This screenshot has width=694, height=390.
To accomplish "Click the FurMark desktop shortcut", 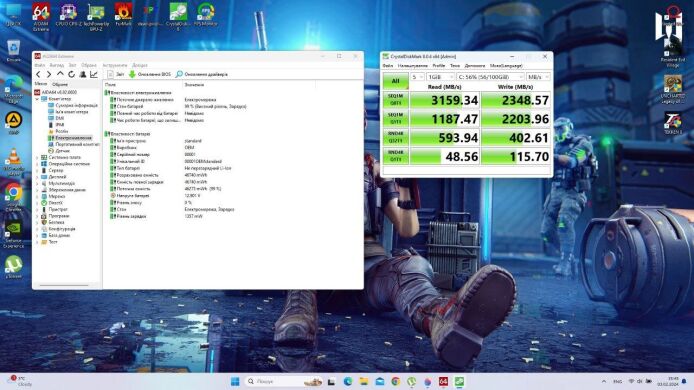I will [123, 15].
